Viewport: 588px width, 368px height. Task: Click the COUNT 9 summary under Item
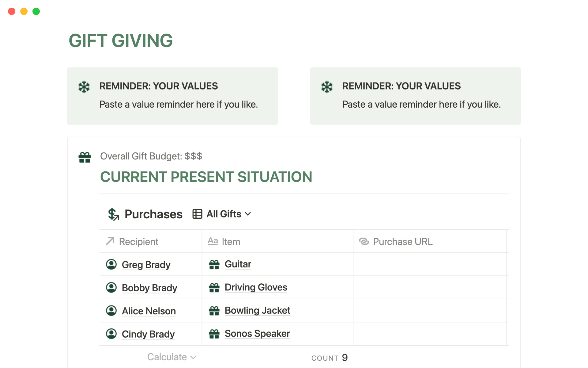pos(330,358)
